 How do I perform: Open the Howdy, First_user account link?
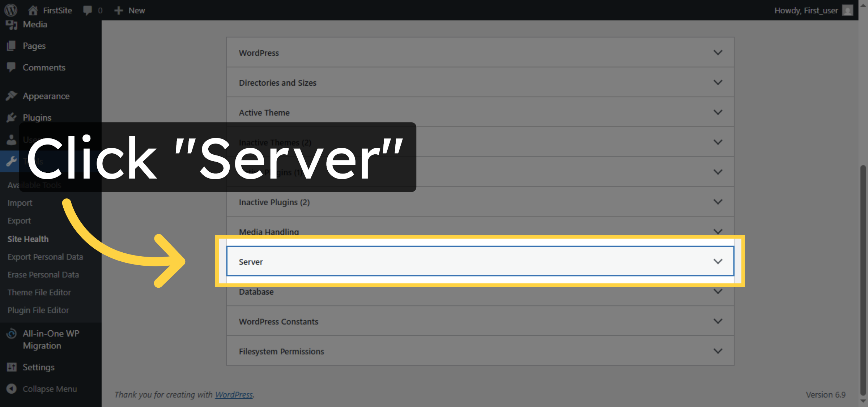pyautogui.click(x=807, y=10)
